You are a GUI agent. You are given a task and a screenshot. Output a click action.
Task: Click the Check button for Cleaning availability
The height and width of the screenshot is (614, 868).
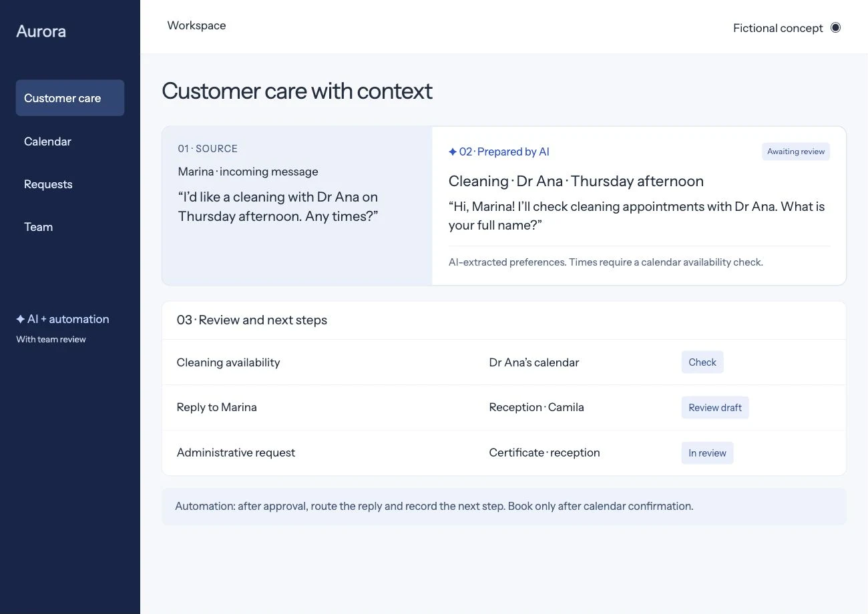[702, 362]
